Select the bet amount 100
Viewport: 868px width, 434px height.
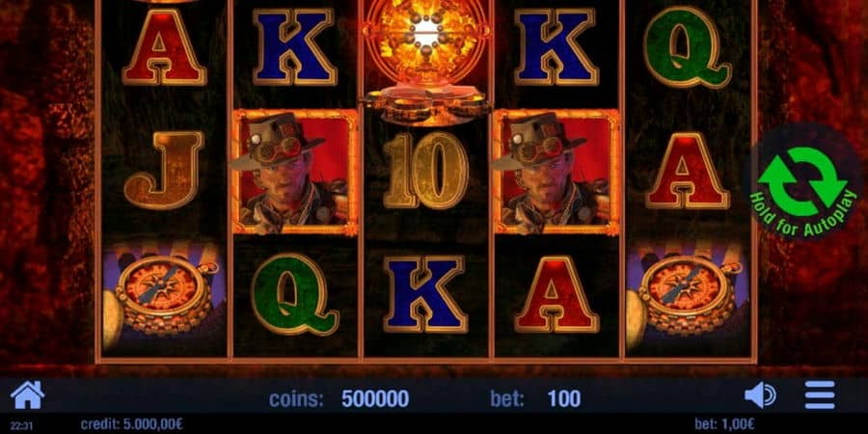[x=564, y=398]
